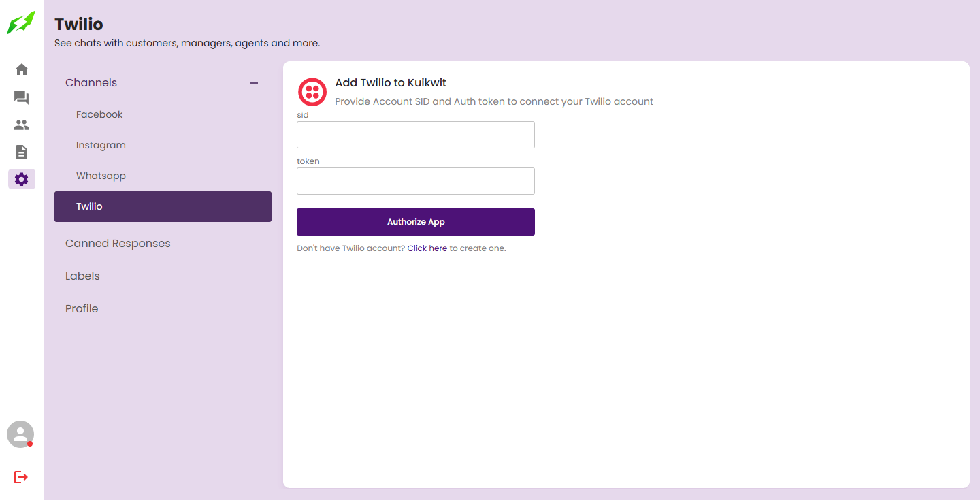The height and width of the screenshot is (503, 980).
Task: Click the red Twilio logo
Action: click(312, 92)
